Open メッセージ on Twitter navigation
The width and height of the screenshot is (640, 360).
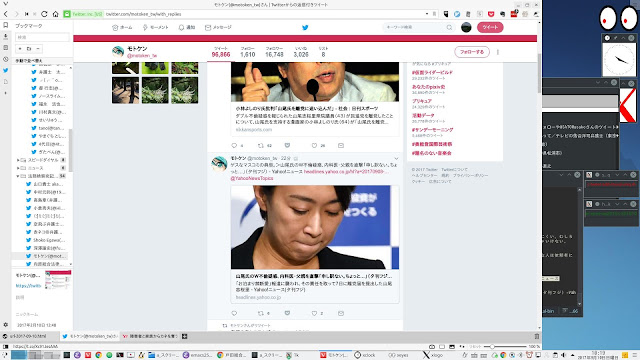pos(218,27)
